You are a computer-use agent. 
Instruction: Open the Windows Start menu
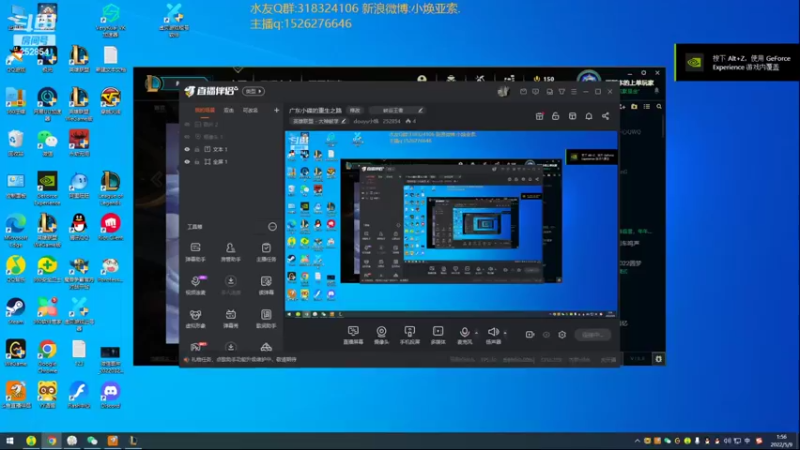click(x=10, y=441)
